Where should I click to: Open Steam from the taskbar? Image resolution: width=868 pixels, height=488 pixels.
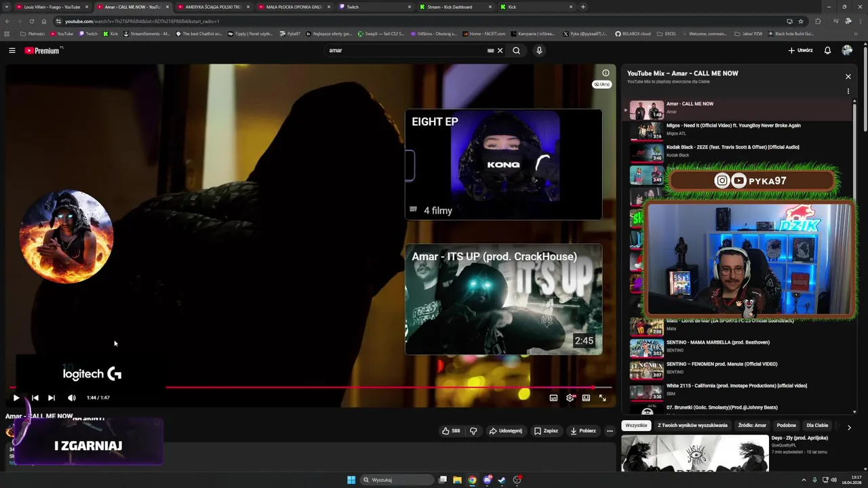(502, 480)
